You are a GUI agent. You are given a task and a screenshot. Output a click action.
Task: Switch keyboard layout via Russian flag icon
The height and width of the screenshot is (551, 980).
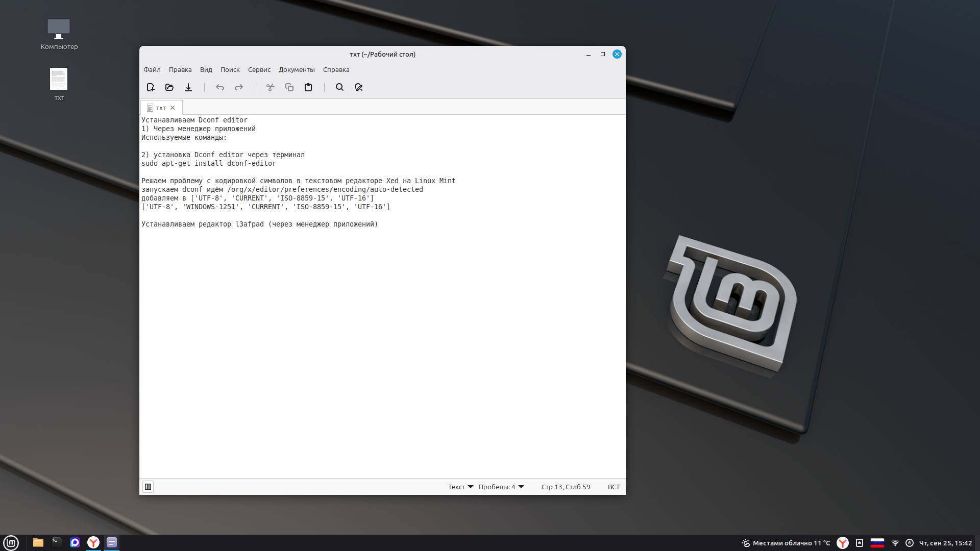pyautogui.click(x=877, y=543)
